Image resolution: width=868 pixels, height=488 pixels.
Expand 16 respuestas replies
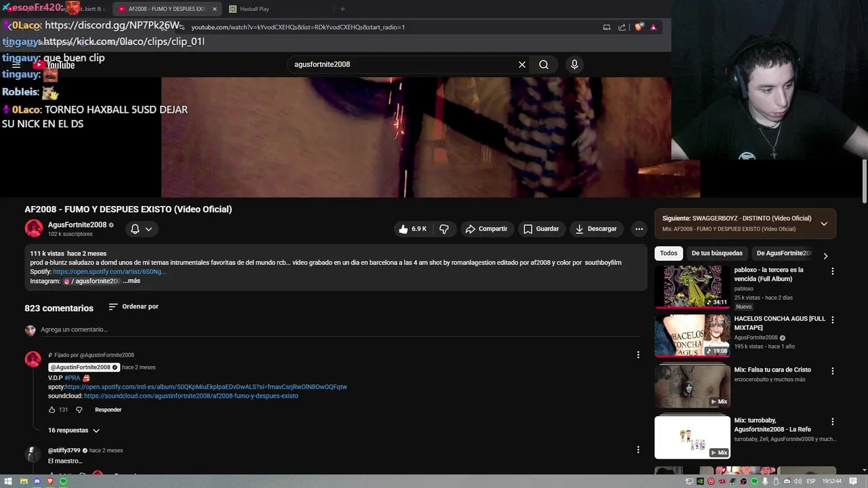click(73, 430)
